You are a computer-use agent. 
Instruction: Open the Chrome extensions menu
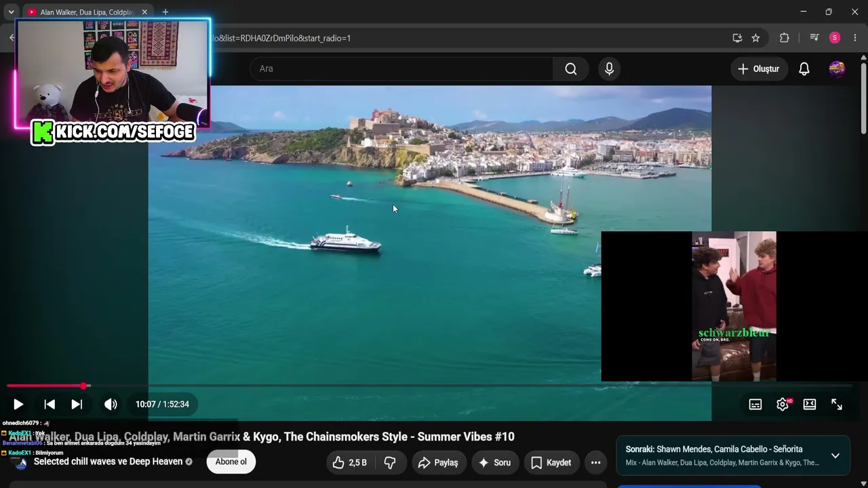click(785, 38)
